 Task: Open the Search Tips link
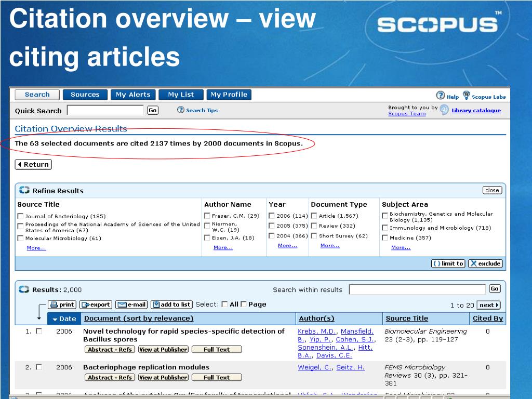[x=202, y=110]
